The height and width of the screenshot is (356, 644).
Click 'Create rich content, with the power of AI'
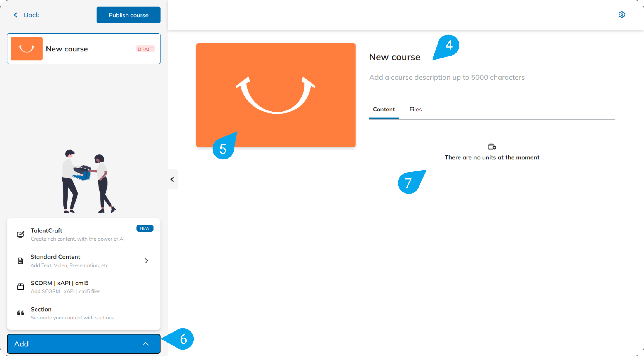coord(77,239)
